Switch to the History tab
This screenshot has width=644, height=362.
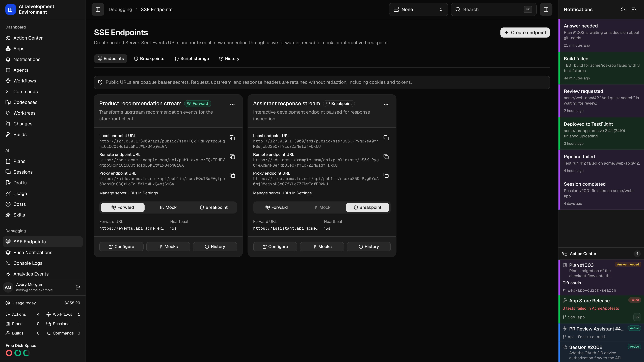pos(229,58)
